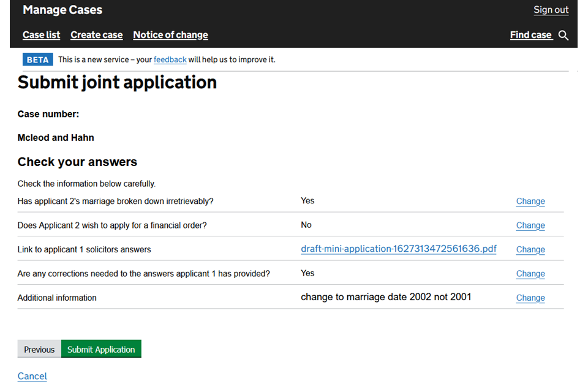The width and height of the screenshot is (588, 392).
Task: Open the Case list menu item
Action: (x=42, y=35)
